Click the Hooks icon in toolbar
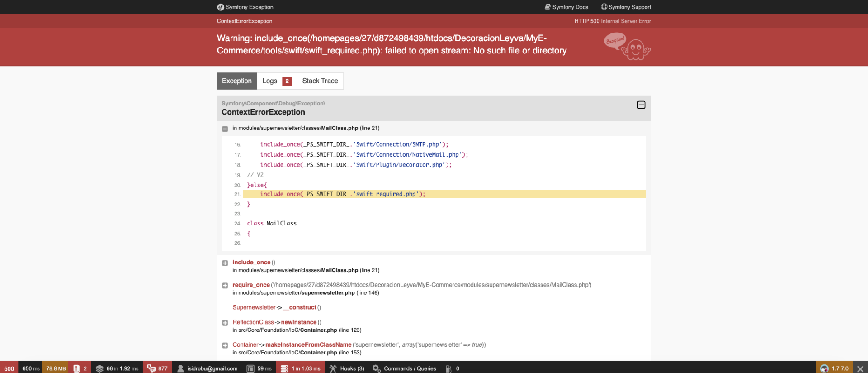Screen dimensions: 868x373 click(x=333, y=368)
